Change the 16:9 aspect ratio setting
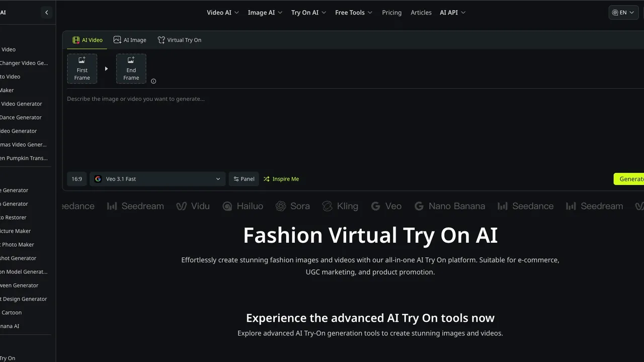 [77, 179]
